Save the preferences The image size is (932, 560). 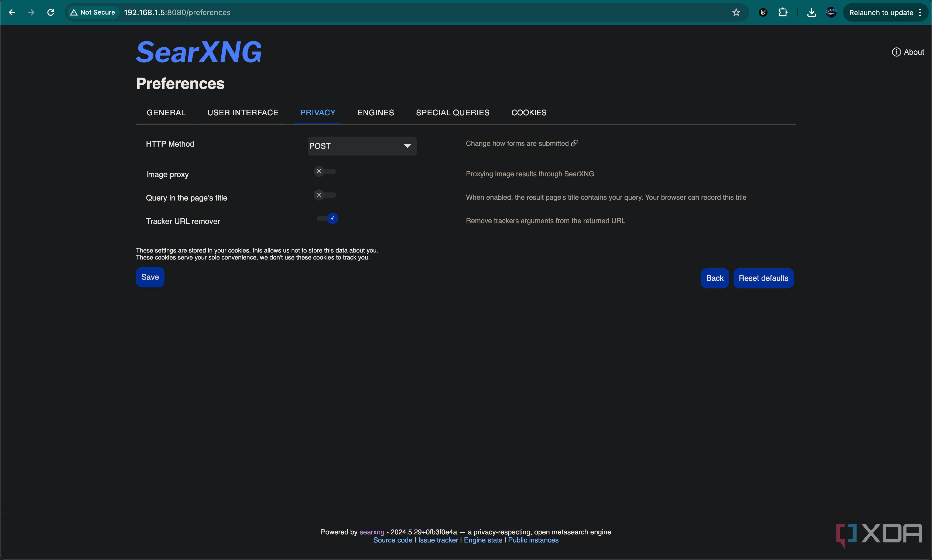(x=150, y=277)
